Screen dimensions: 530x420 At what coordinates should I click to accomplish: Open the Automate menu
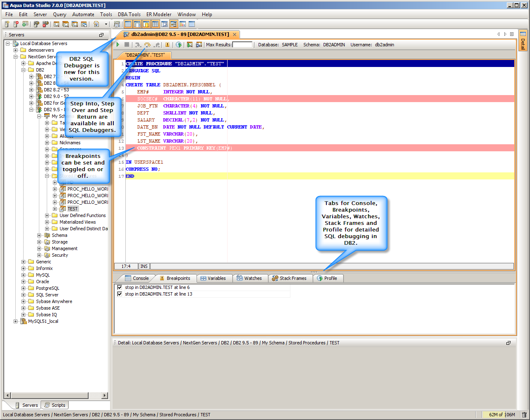(83, 14)
